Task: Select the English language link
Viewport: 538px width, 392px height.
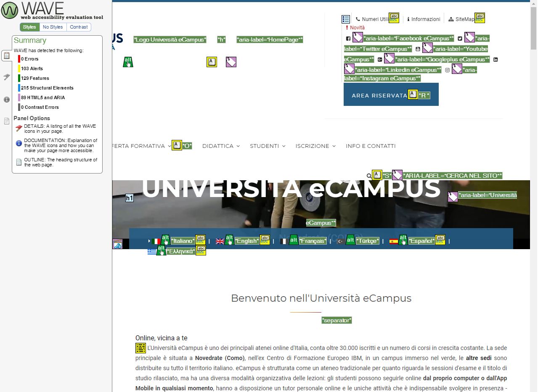Action: point(247,241)
